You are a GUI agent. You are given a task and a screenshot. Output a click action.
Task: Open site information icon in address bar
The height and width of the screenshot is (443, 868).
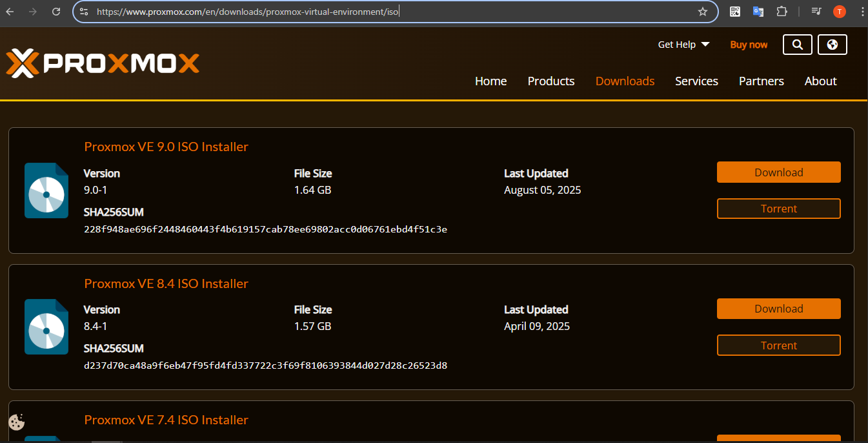pyautogui.click(x=84, y=11)
